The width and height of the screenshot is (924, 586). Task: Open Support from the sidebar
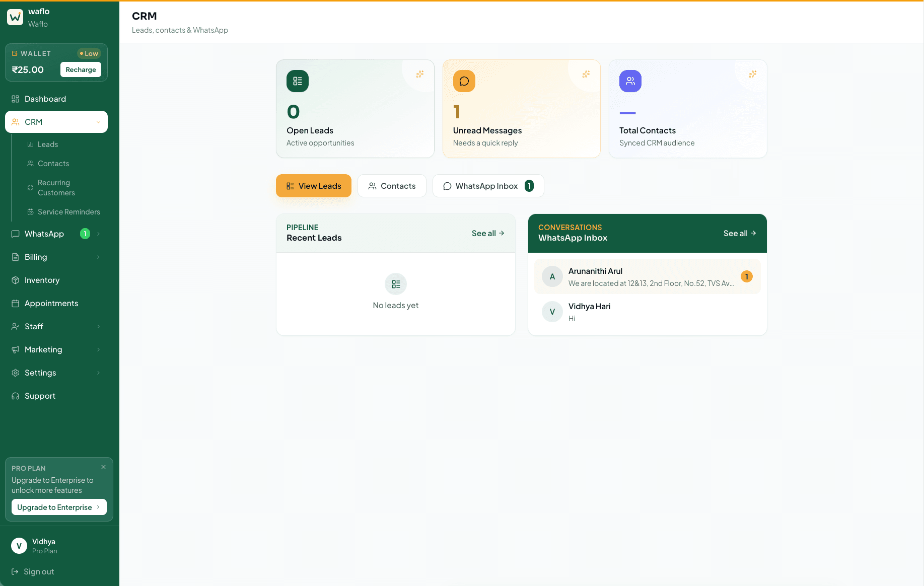56,396
